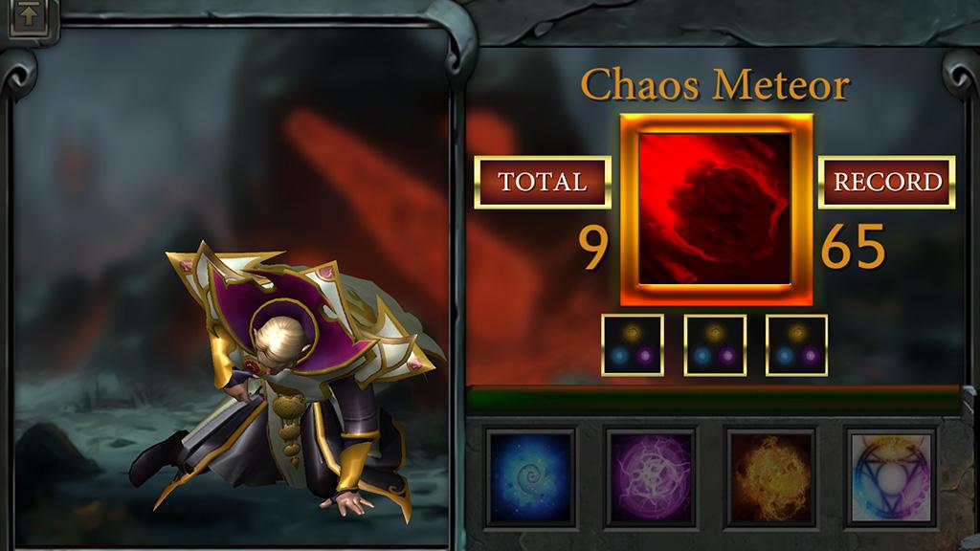Click the up-arrow icon in the corner
The height and width of the screenshot is (551, 980).
[29, 16]
